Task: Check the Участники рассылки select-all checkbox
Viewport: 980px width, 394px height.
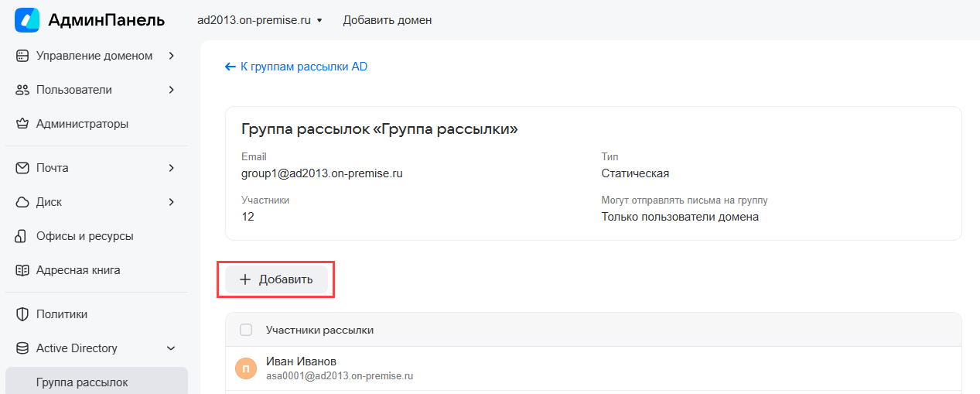Action: coord(246,330)
